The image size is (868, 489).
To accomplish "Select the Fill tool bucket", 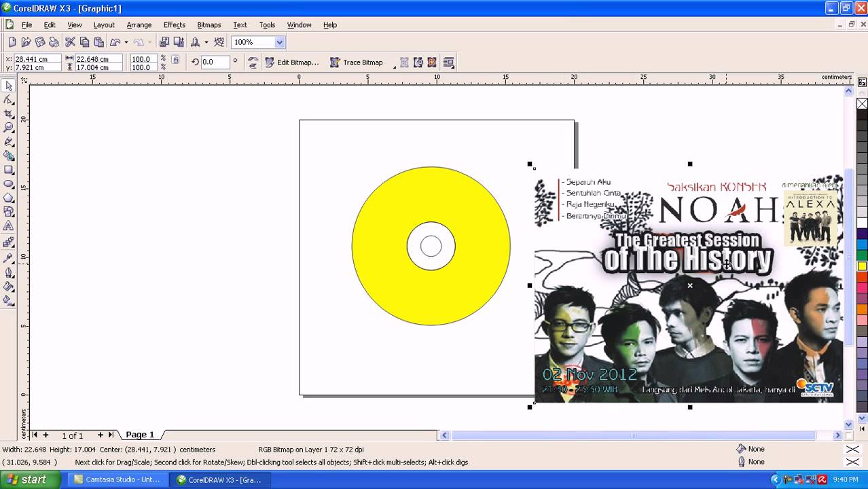I will click(x=9, y=287).
